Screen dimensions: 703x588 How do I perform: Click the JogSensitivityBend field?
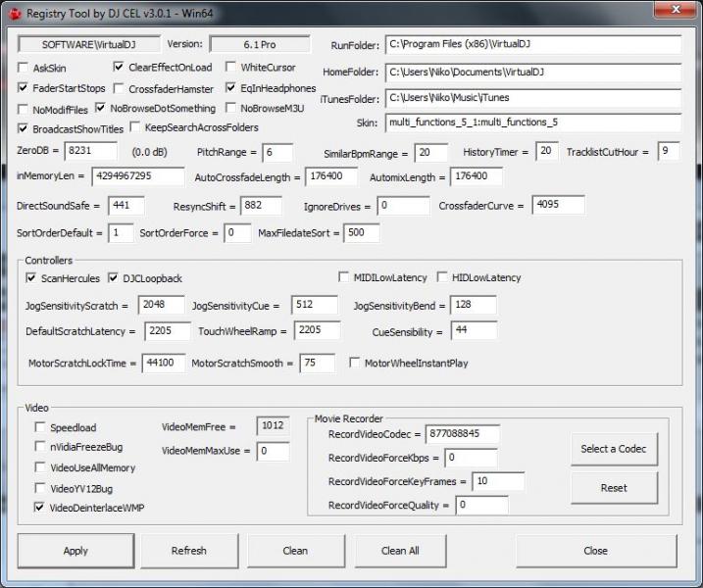pyautogui.click(x=474, y=305)
